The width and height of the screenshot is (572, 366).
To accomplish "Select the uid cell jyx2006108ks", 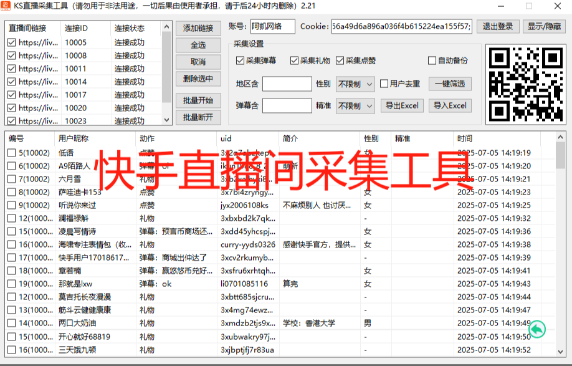I will [x=244, y=205].
